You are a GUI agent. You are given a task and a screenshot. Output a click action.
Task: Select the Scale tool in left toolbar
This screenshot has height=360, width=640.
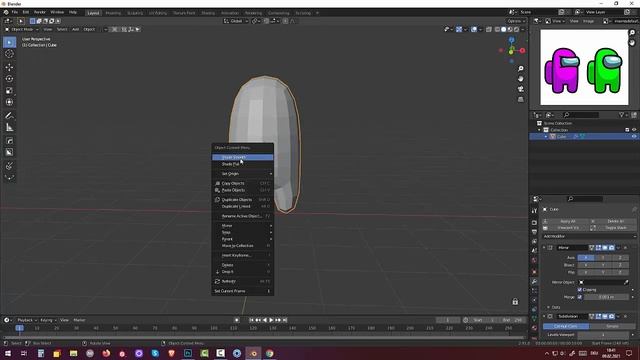click(x=9, y=91)
